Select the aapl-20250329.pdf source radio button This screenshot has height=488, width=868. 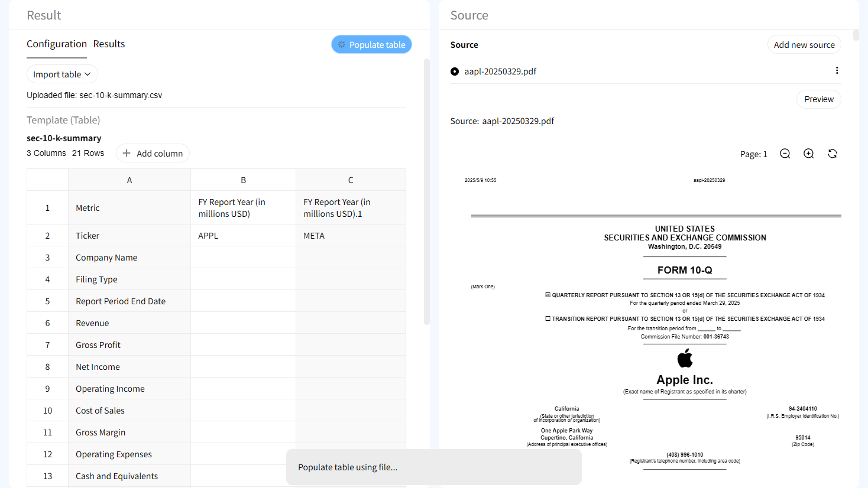click(455, 71)
